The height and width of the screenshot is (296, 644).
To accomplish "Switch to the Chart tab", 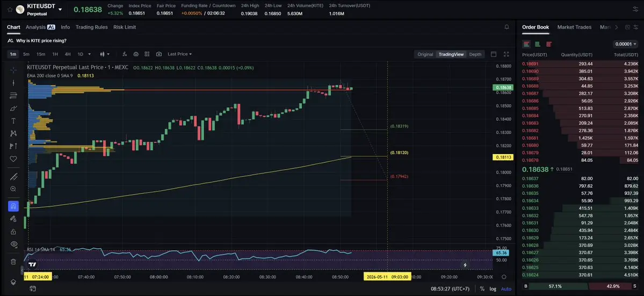I will pyautogui.click(x=13, y=27).
